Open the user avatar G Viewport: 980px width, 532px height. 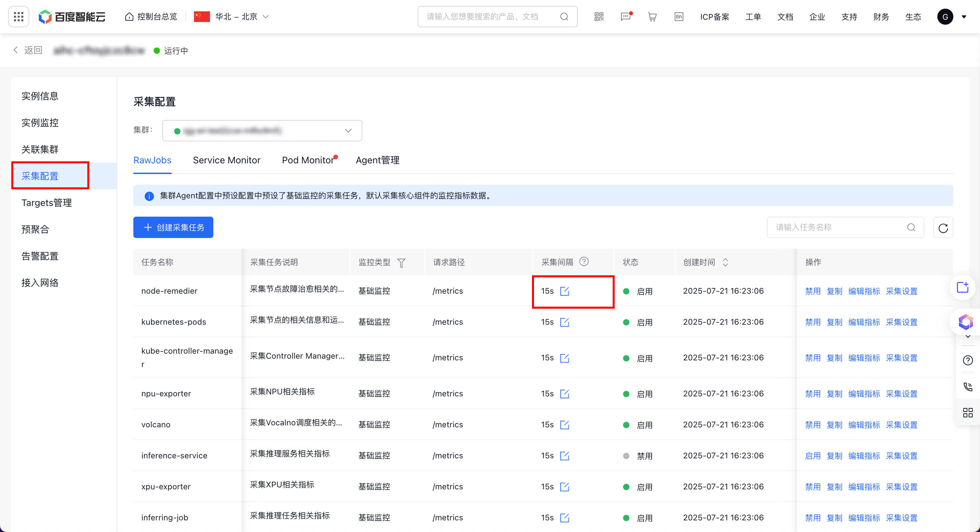pyautogui.click(x=945, y=17)
